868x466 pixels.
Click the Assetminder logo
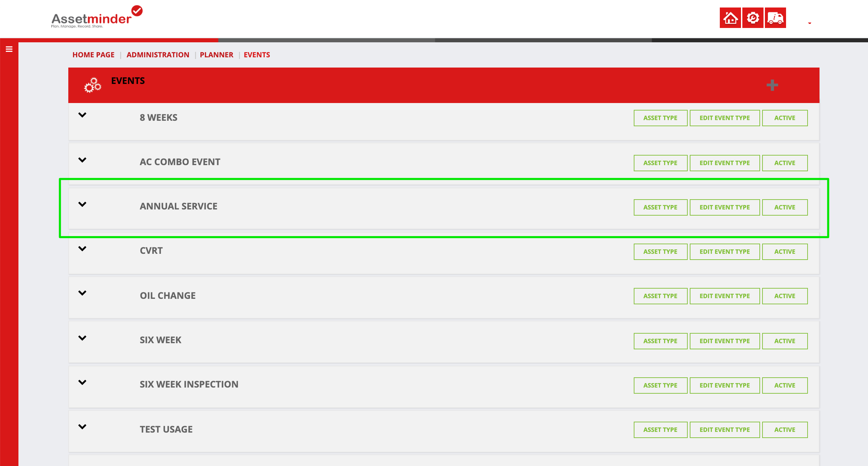97,17
